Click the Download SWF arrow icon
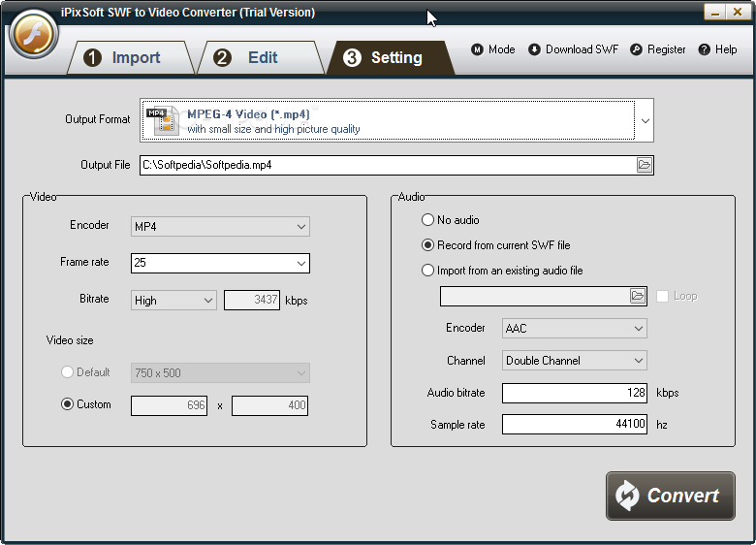Viewport: 756px width, 545px height. click(x=534, y=49)
